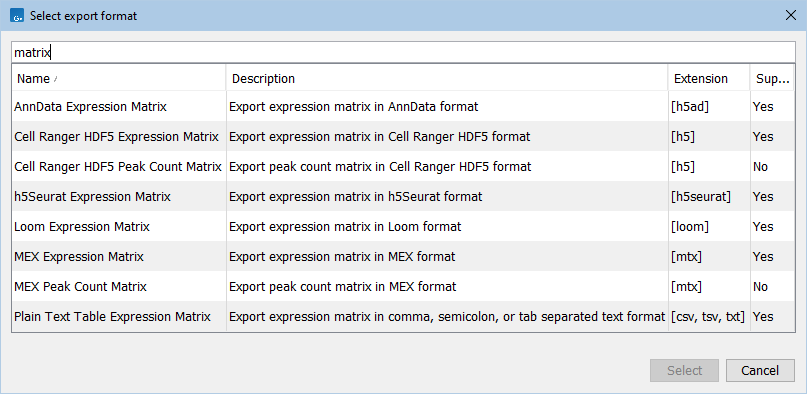The width and height of the screenshot is (807, 394).
Task: Close the Select export format dialog
Action: point(791,15)
